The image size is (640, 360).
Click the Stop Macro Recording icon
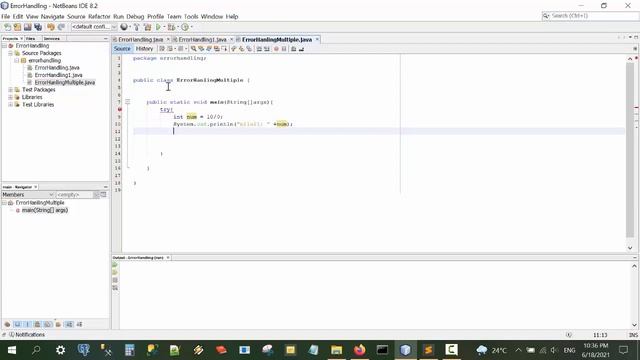pyautogui.click(x=284, y=49)
